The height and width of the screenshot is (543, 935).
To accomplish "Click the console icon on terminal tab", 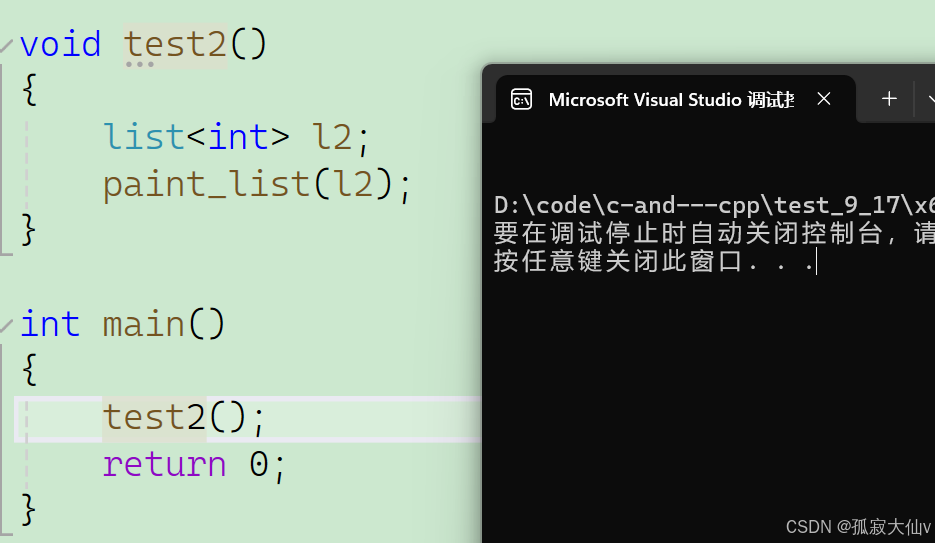I will coord(521,99).
